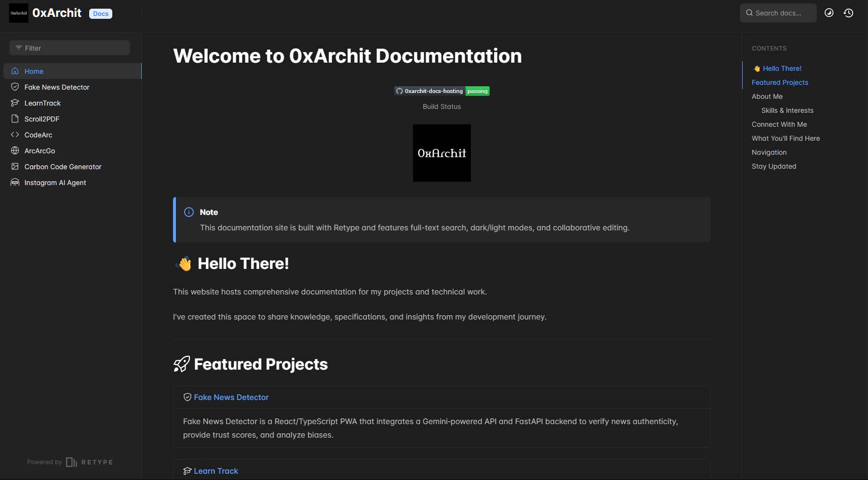The height and width of the screenshot is (480, 868).
Task: Jump to Stay Updated in Contents
Action: pyautogui.click(x=774, y=166)
